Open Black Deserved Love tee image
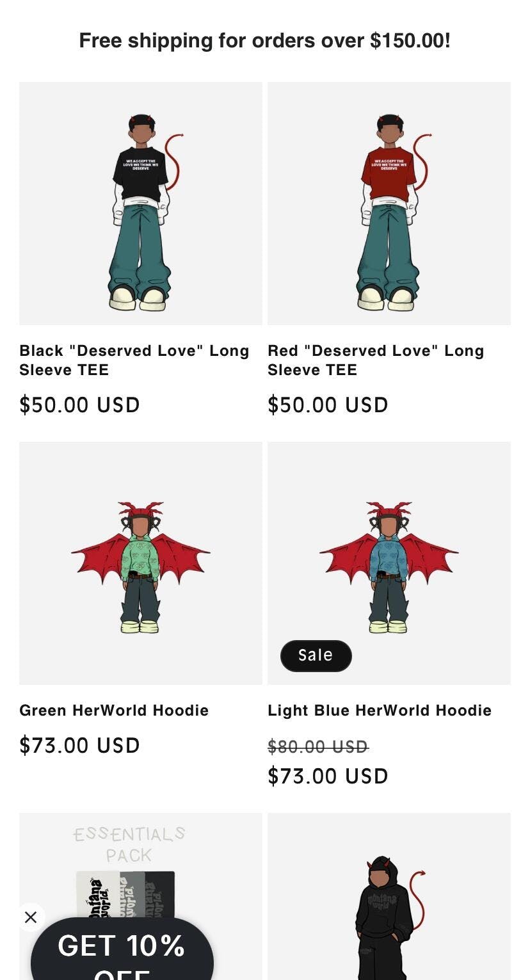Viewport: 530px width, 980px height. click(x=141, y=204)
